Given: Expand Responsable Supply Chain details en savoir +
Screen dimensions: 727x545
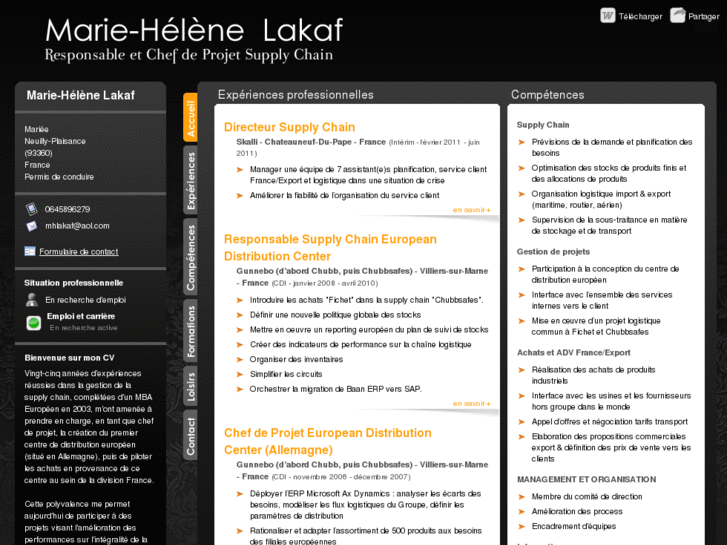Looking at the screenshot, I should pos(472,404).
